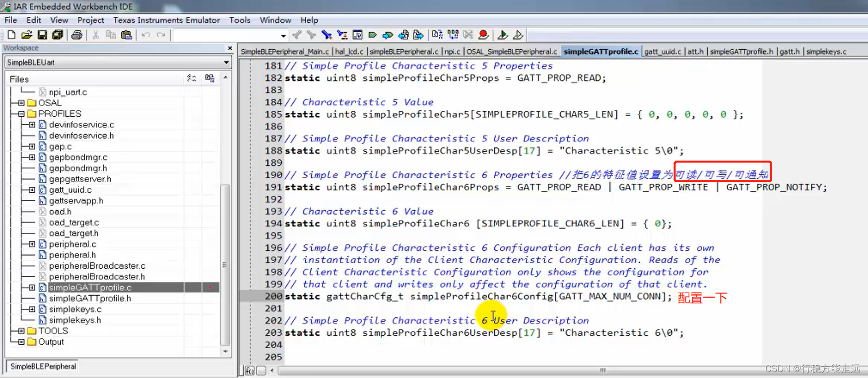
Task: Expand the TOOLS folder
Action: point(21,331)
